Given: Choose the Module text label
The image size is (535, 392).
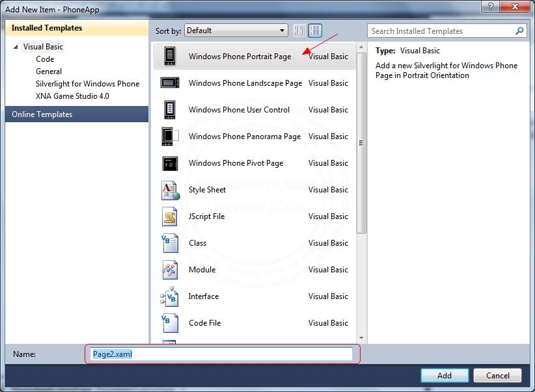Looking at the screenshot, I should [202, 270].
